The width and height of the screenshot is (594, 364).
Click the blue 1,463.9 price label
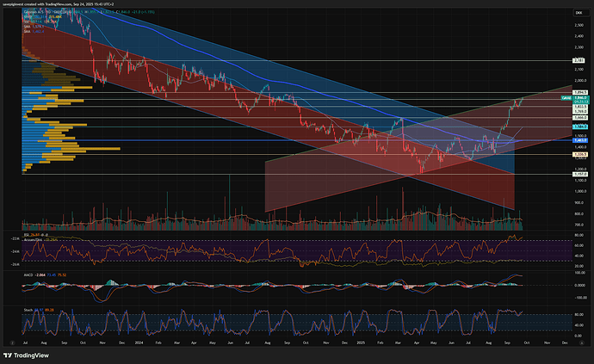pyautogui.click(x=579, y=139)
